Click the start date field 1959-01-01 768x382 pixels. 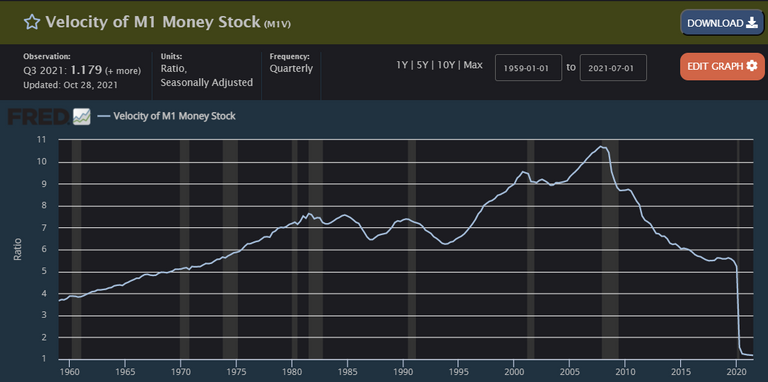point(528,68)
